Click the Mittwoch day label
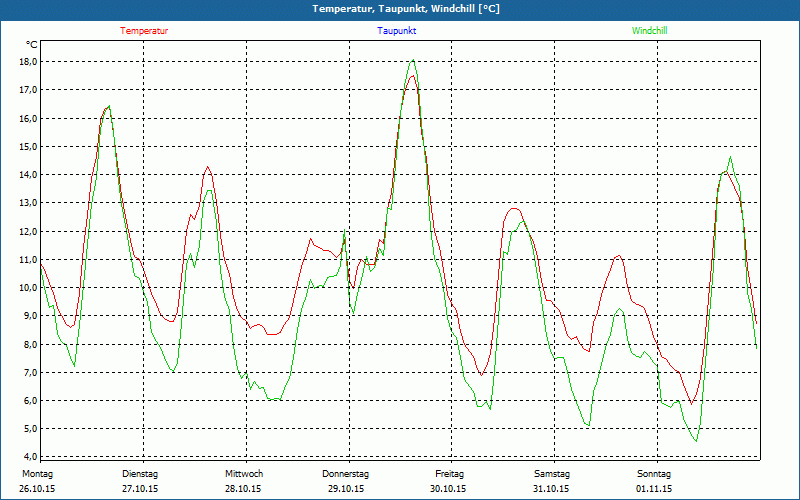The height and width of the screenshot is (500, 800). (244, 474)
